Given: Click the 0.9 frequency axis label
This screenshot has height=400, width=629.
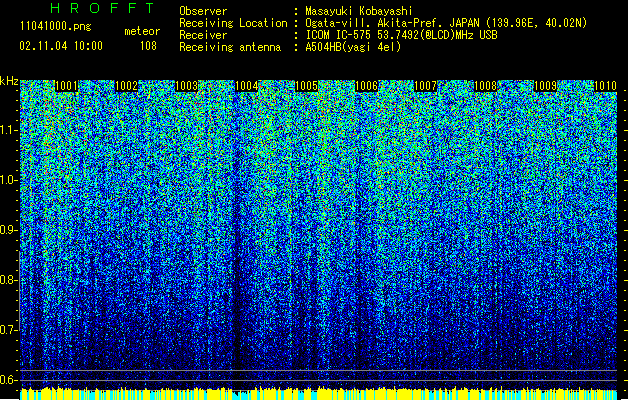Looking at the screenshot, I should coord(8,230).
